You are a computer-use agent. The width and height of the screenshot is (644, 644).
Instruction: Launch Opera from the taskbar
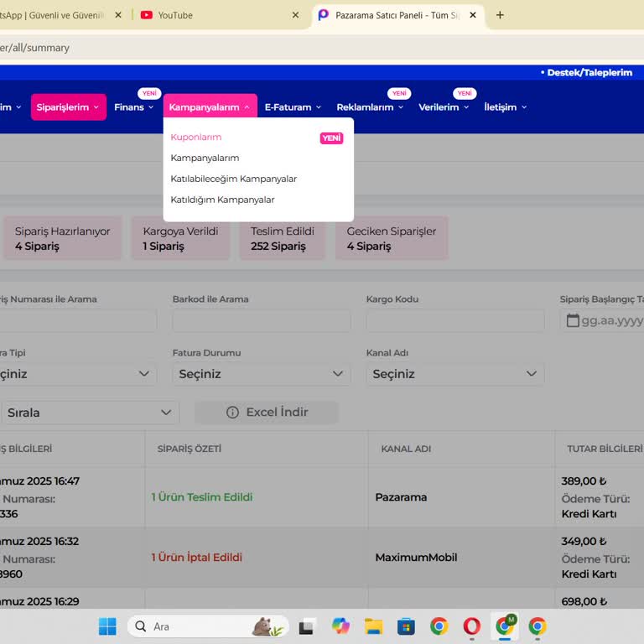472,626
